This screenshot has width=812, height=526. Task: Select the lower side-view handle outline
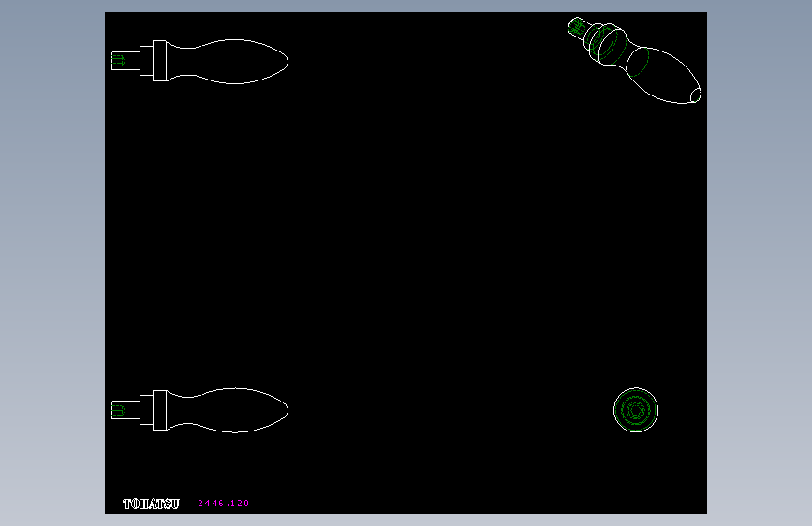(199, 410)
